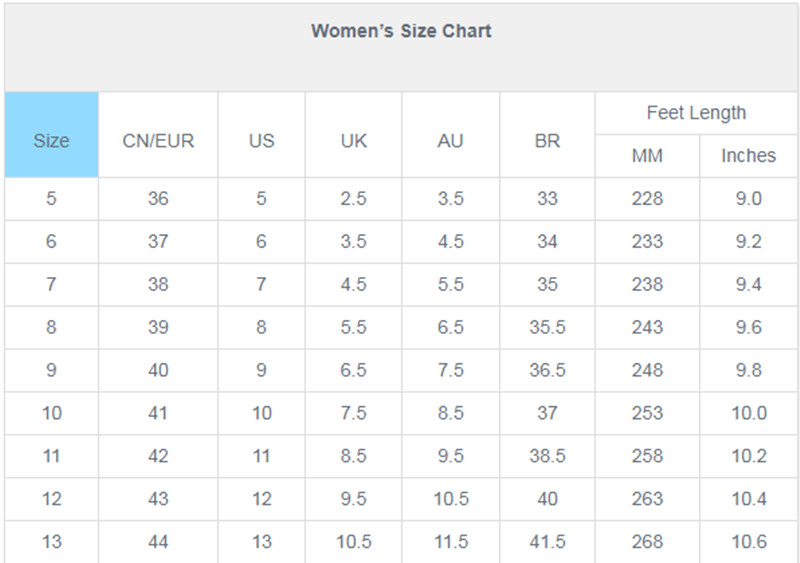Select the BR value 35.5 cell
The height and width of the screenshot is (563, 800).
coord(547,328)
